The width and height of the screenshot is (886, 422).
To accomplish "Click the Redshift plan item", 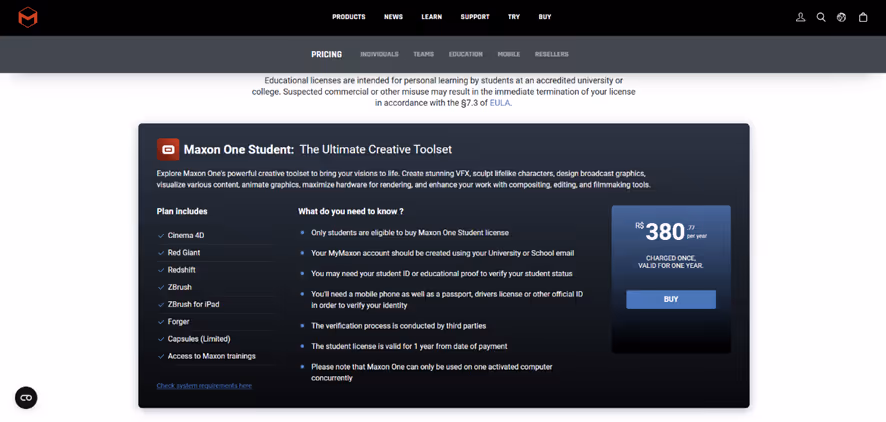I will pos(181,270).
